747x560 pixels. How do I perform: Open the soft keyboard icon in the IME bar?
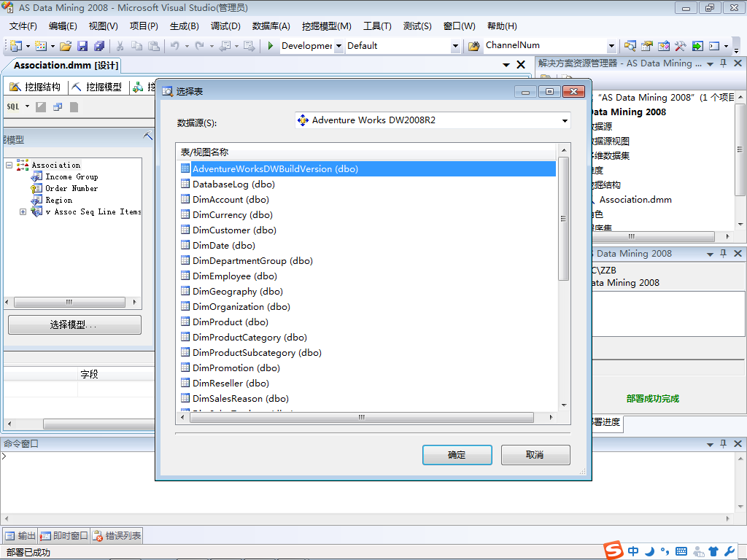[x=681, y=551]
